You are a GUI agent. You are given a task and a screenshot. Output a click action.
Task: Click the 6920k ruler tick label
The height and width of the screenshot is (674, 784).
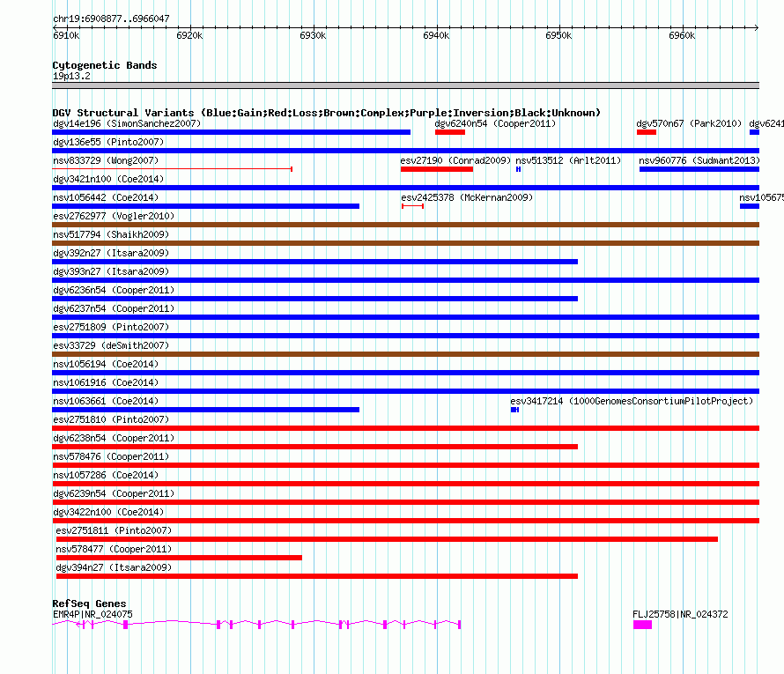point(189,35)
